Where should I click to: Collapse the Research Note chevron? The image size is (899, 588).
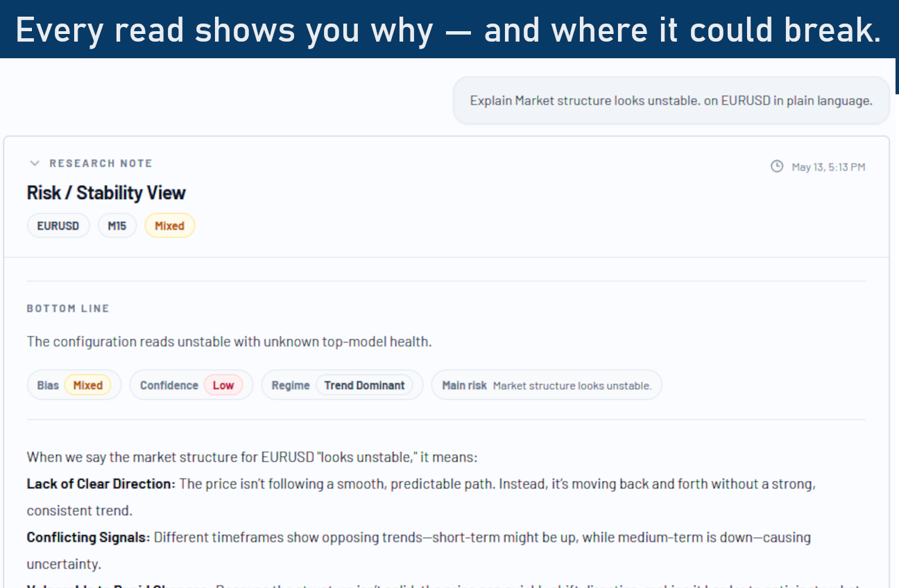tap(35, 164)
